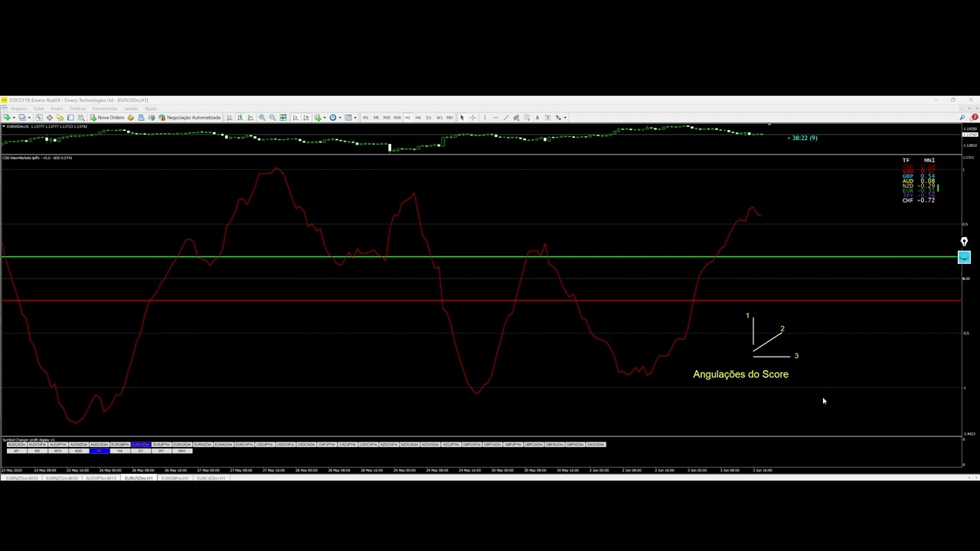Screen dimensions: 980x551
Task: Switch to AUDUSDm symbol button
Action: coord(100,444)
